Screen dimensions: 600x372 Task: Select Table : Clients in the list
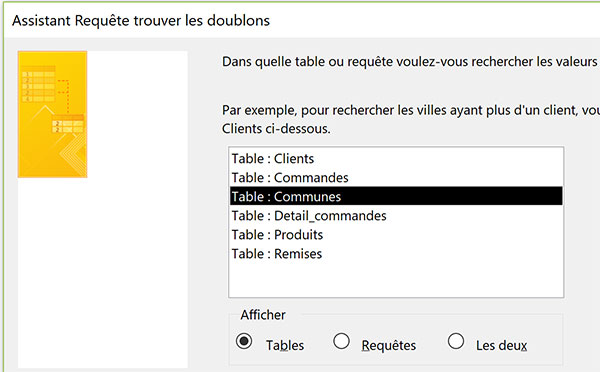[396, 158]
